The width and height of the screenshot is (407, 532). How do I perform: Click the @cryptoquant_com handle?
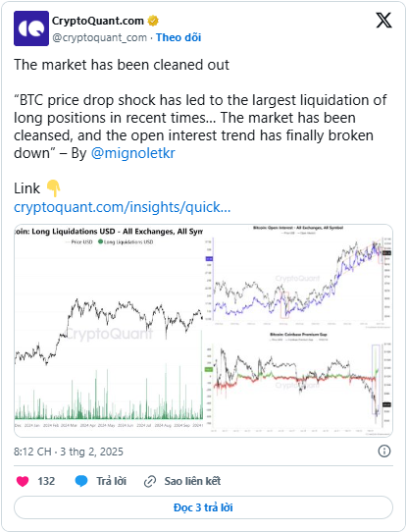click(100, 37)
